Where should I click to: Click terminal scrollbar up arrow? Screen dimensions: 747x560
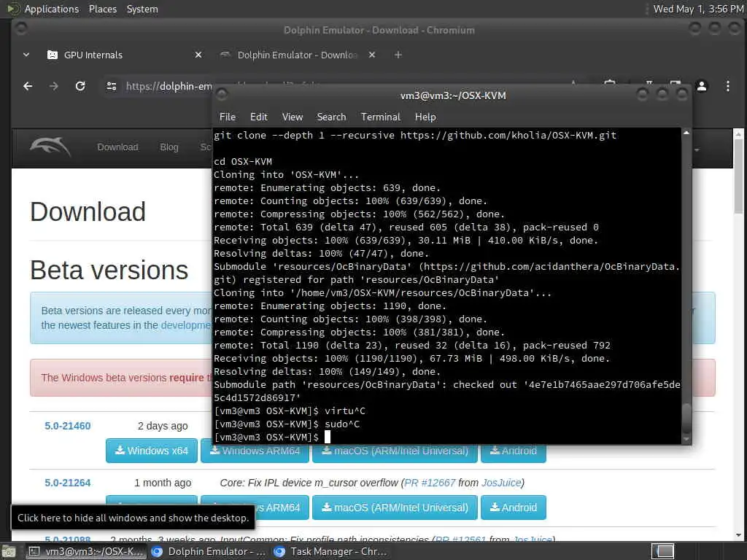pos(686,133)
